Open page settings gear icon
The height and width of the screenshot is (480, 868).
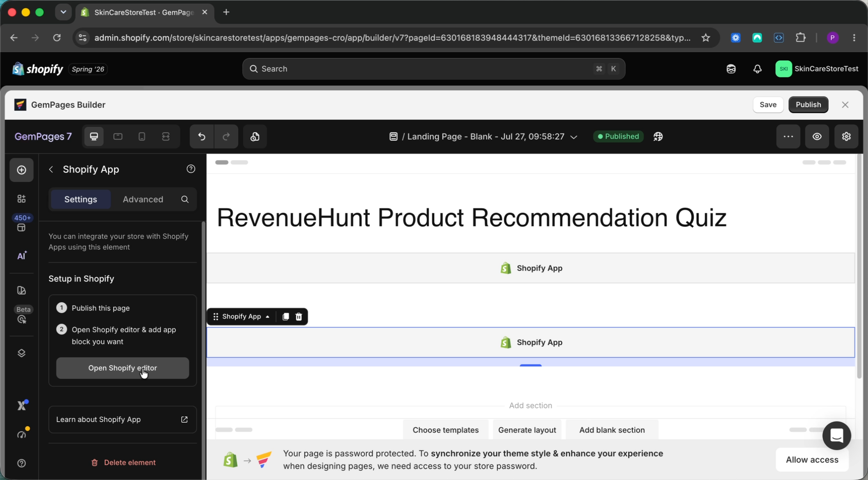[x=846, y=136]
